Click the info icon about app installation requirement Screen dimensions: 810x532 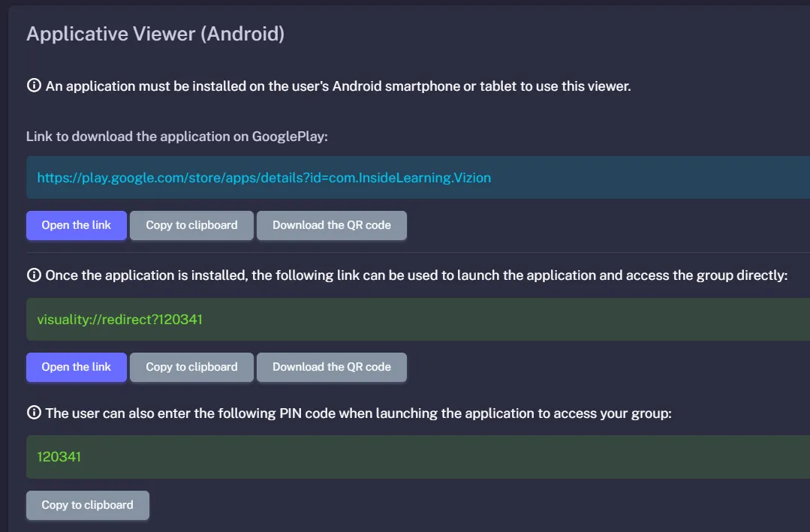click(33, 86)
